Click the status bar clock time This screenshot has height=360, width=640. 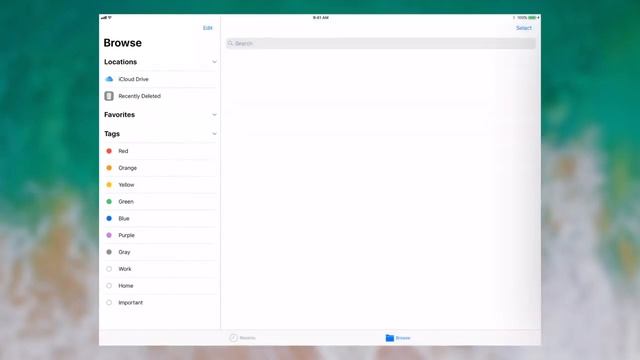(x=321, y=18)
